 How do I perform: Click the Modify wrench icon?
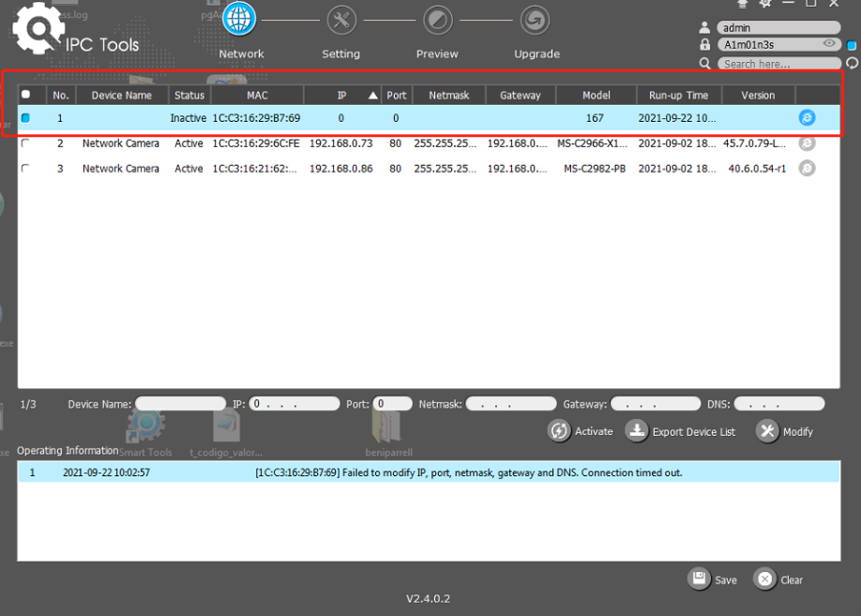[767, 431]
